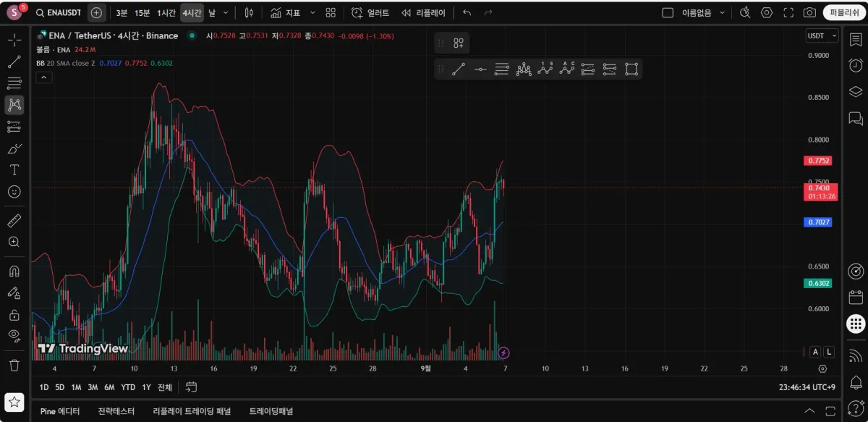Screen dimensions: 868x422
Task: Collapse the indicator legend chevron
Action: coord(43,78)
